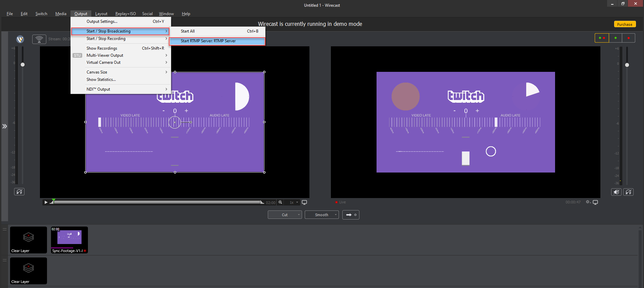Screen dimensions: 644x288
Task: Select Clear Layer shot in first layer
Action: 29,240
